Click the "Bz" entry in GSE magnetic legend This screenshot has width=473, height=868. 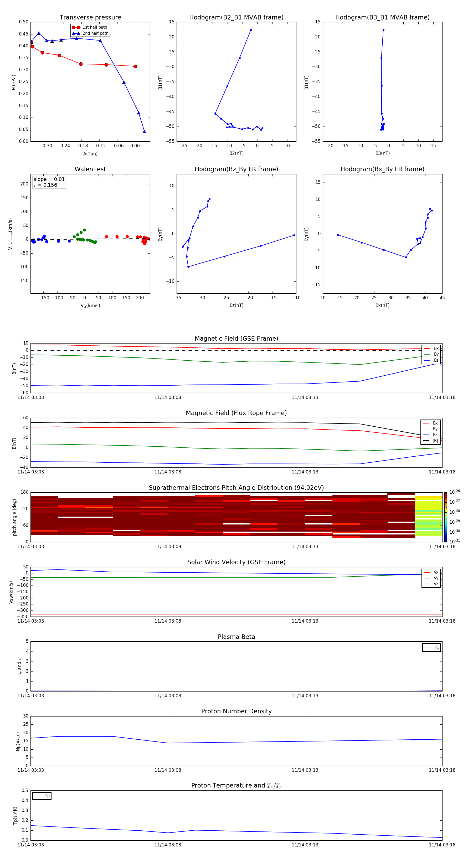click(431, 360)
